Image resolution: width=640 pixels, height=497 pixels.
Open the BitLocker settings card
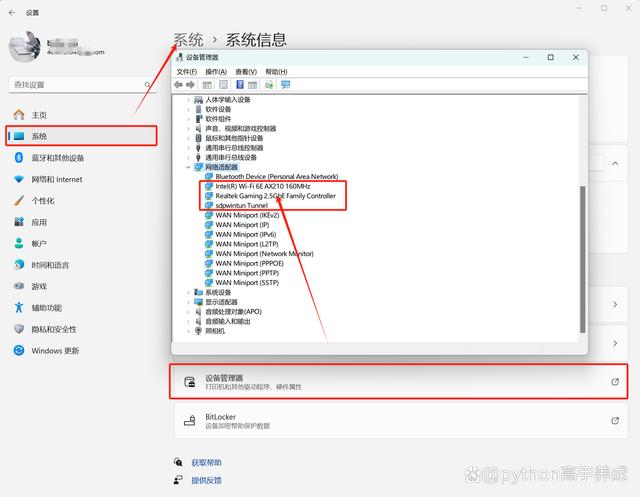click(400, 421)
